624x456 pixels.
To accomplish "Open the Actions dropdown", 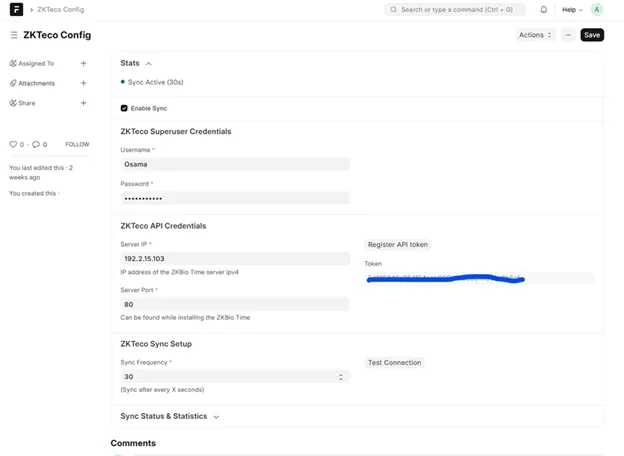I will coord(535,35).
